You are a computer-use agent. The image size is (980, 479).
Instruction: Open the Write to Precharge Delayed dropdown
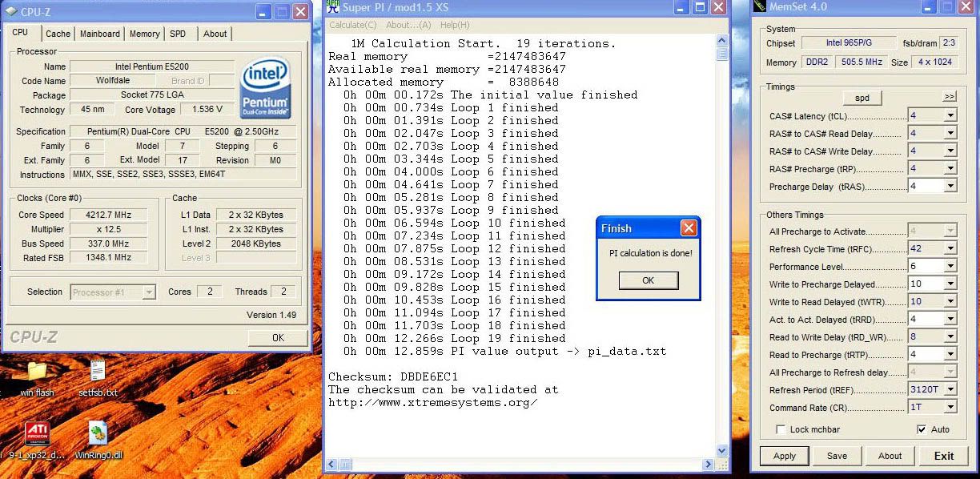click(950, 284)
